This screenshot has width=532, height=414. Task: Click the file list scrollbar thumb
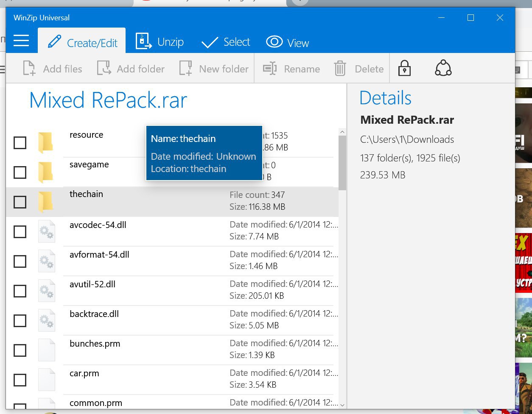(342, 163)
